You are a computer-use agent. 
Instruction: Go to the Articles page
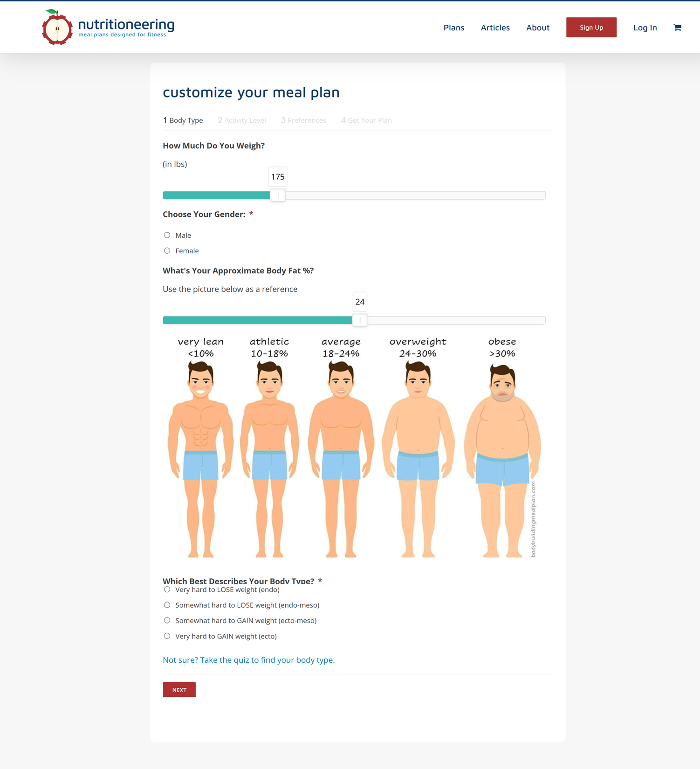[x=495, y=28]
